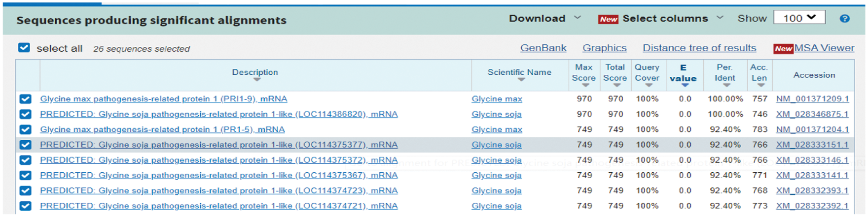Sort by Description column arrow
The image size is (868, 217).
[256, 80]
